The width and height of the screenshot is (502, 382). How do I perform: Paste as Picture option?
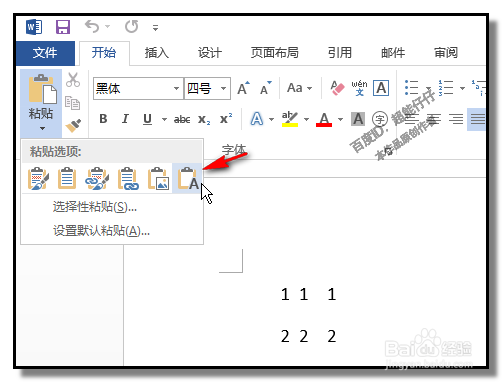(x=158, y=178)
